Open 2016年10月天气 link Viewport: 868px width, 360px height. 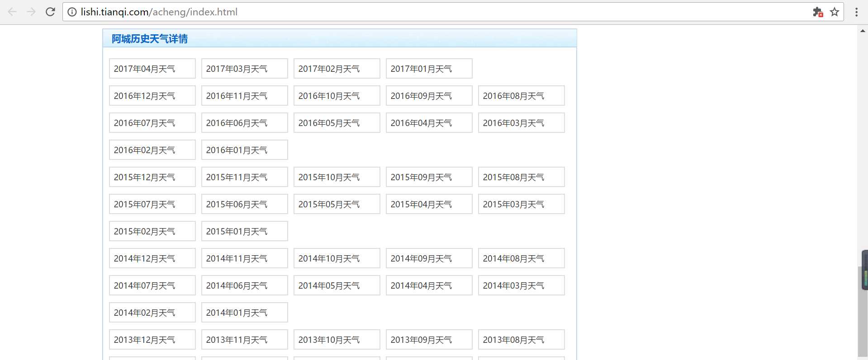pos(337,96)
